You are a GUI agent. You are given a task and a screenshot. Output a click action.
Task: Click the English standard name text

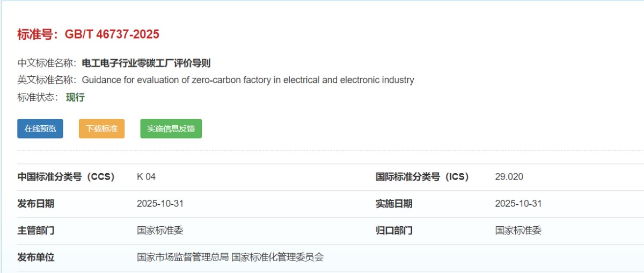pos(247,80)
